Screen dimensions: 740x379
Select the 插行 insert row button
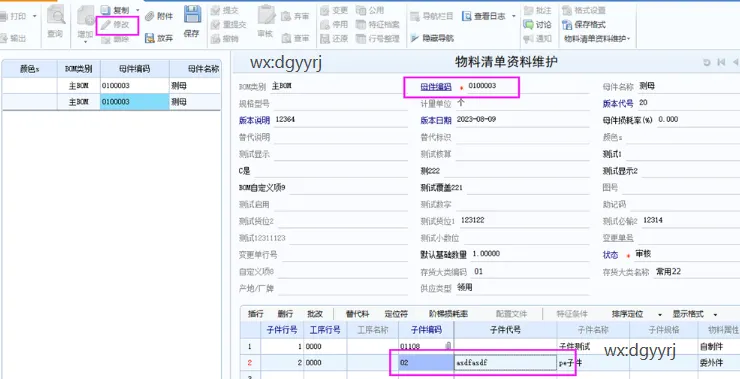[x=255, y=314]
